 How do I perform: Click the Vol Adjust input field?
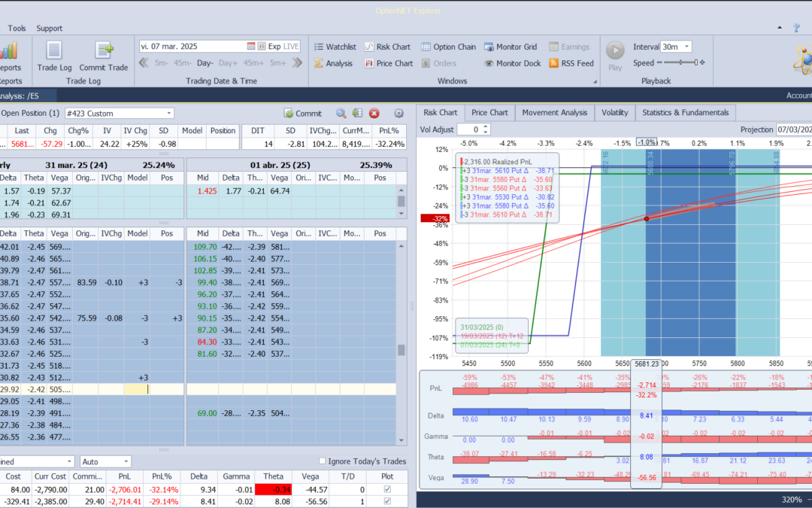pyautogui.click(x=470, y=129)
